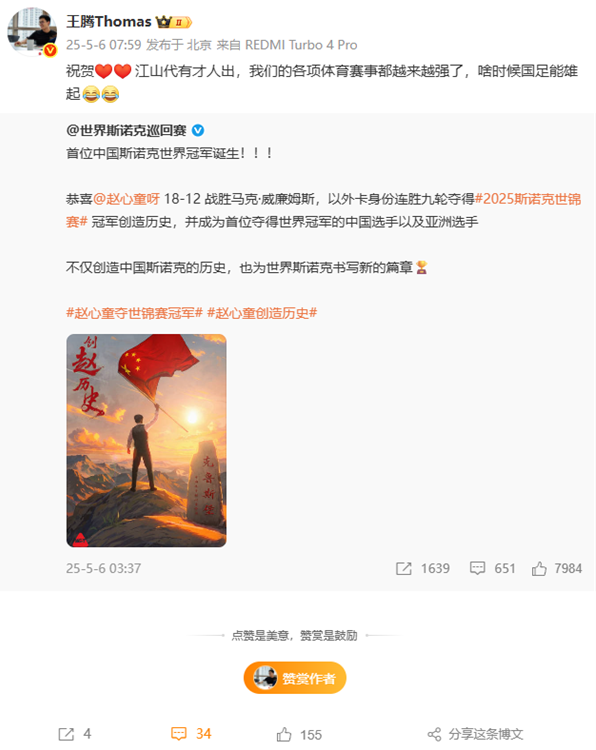Click the original post timestamp 25-5-6 03:37

coord(104,568)
